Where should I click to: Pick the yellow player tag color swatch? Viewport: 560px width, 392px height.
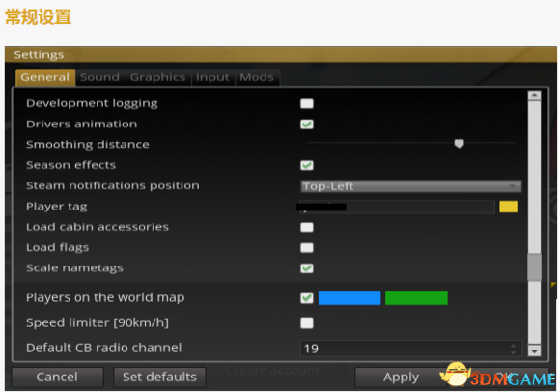tap(508, 207)
